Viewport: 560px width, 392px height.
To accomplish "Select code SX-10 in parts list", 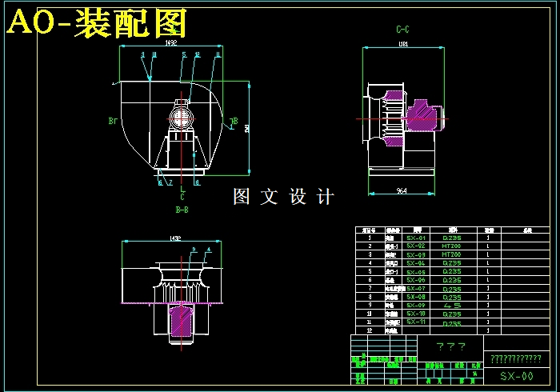I will click(416, 314).
